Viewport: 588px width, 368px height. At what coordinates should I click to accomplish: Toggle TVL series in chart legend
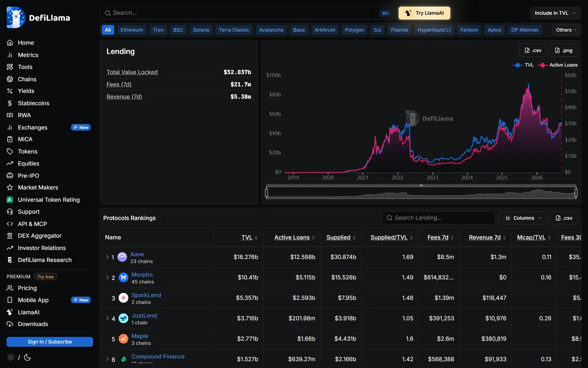click(523, 65)
